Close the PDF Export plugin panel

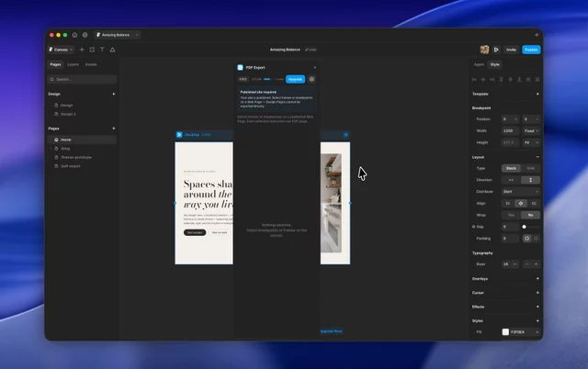(x=314, y=67)
